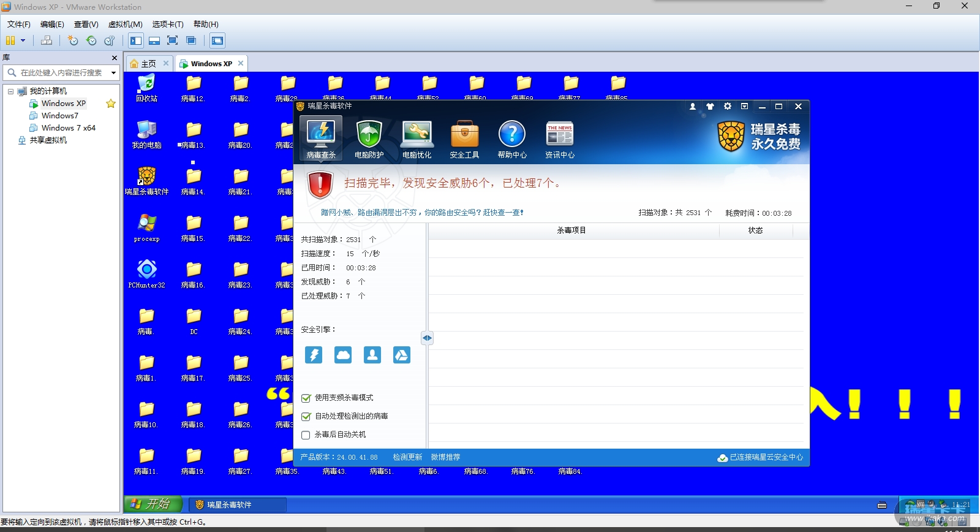Open the 帮助(H) menu
980x532 pixels.
tap(206, 24)
